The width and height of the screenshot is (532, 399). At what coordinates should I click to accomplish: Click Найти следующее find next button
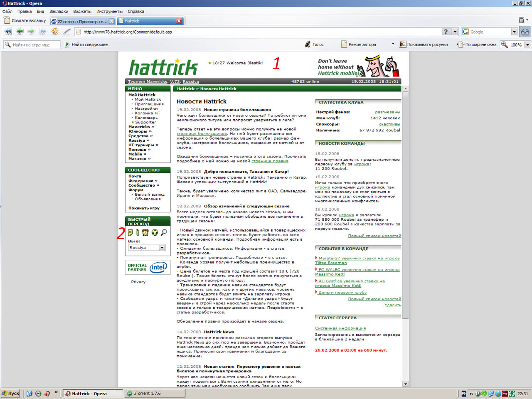tap(86, 44)
